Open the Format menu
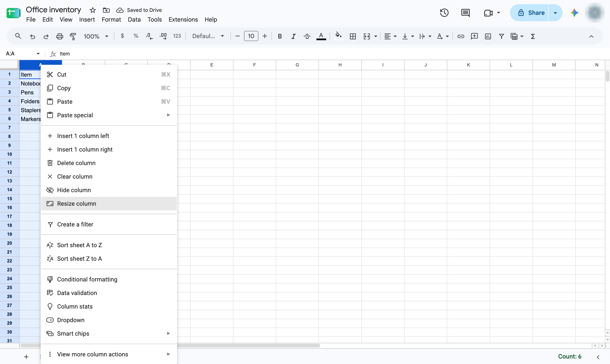 111,20
